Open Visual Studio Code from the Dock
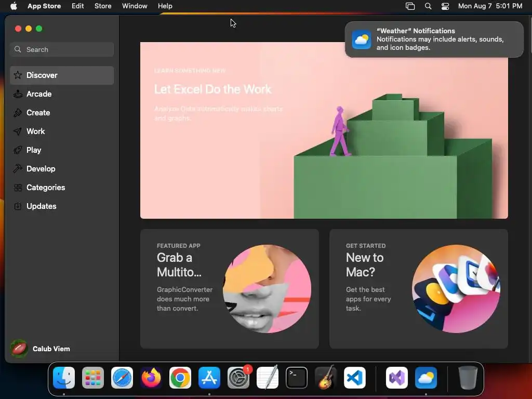The height and width of the screenshot is (399, 532). coord(355,378)
